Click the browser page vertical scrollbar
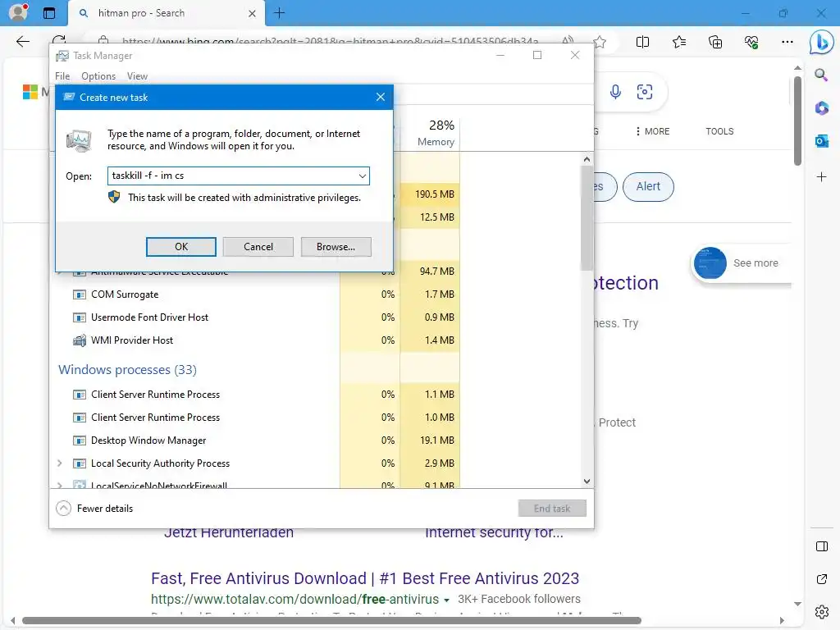Image resolution: width=840 pixels, height=630 pixels. pos(797,121)
